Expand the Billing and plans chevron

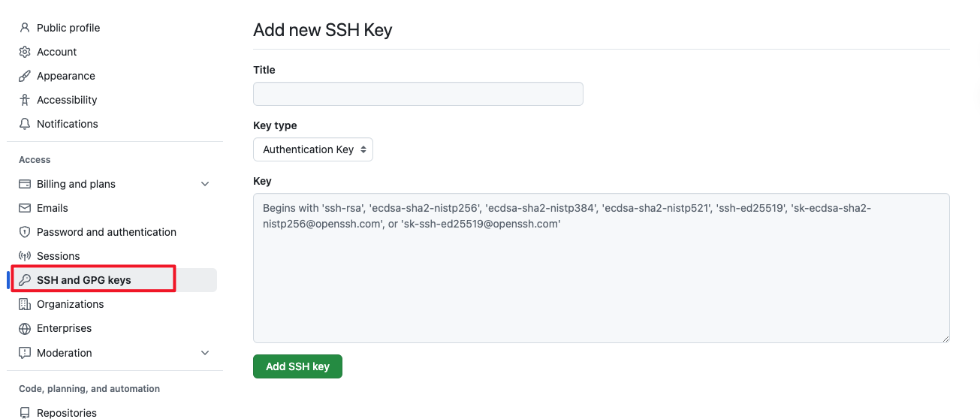coord(205,184)
